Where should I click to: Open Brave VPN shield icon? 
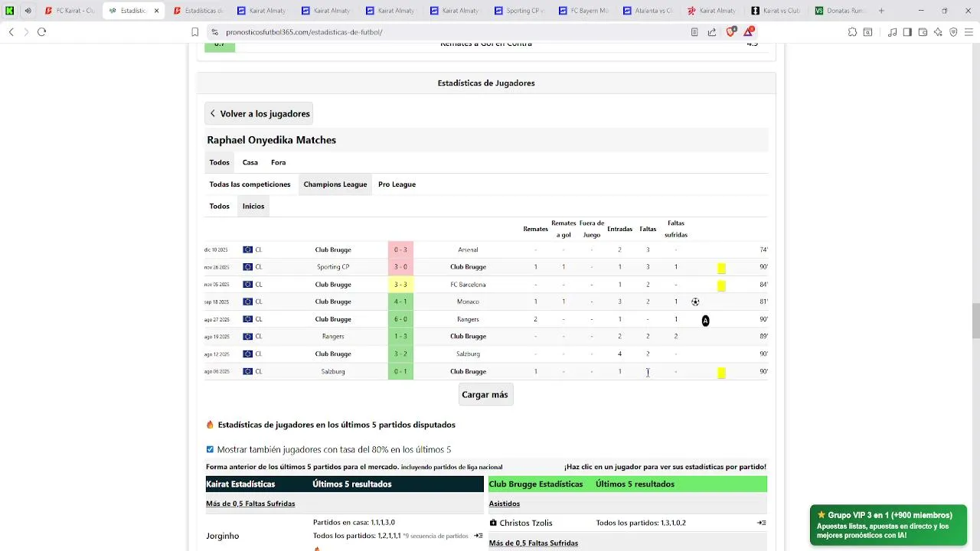pos(953,32)
